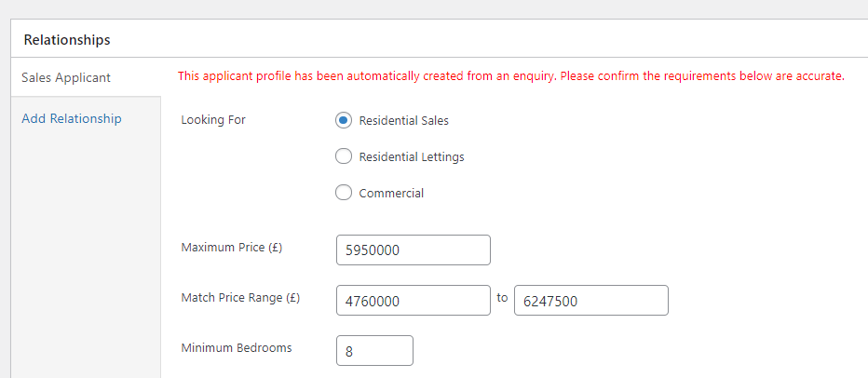Click the Minimum Bedrooms field label
Image resolution: width=868 pixels, height=378 pixels.
[237, 348]
